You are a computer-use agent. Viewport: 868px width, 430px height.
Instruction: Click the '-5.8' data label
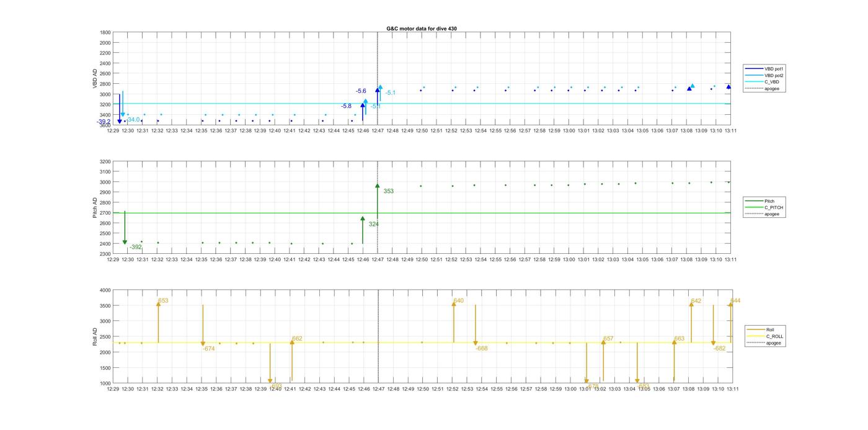coord(346,106)
